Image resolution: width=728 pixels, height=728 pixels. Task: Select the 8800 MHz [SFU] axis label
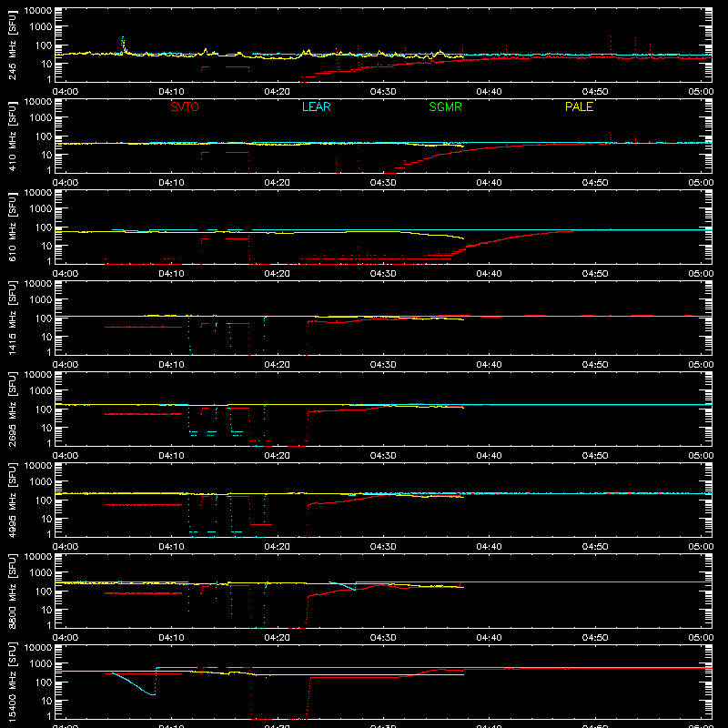point(13,591)
